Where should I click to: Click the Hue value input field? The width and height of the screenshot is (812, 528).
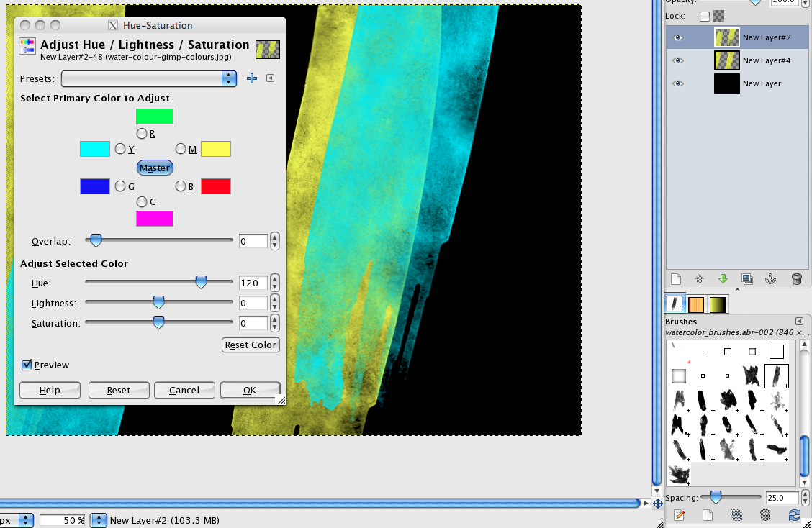(253, 283)
